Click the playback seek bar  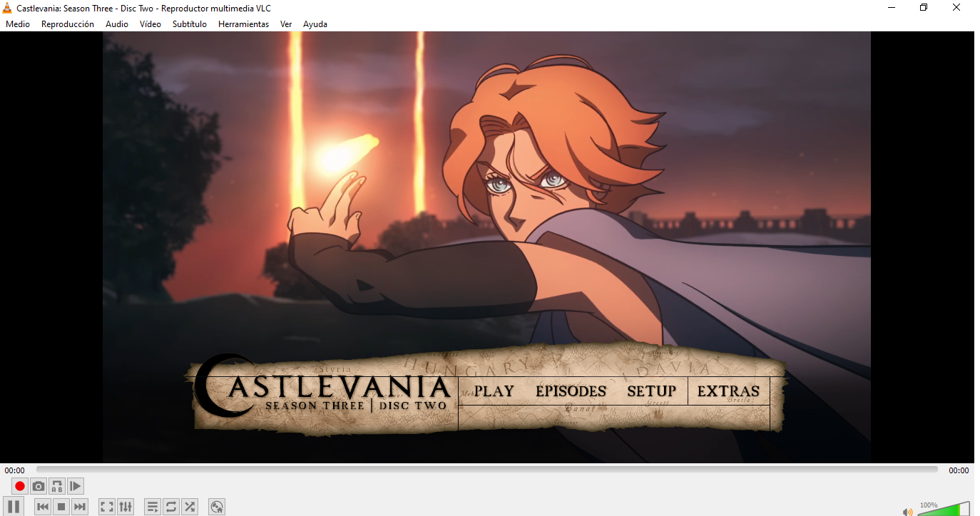tap(487, 470)
